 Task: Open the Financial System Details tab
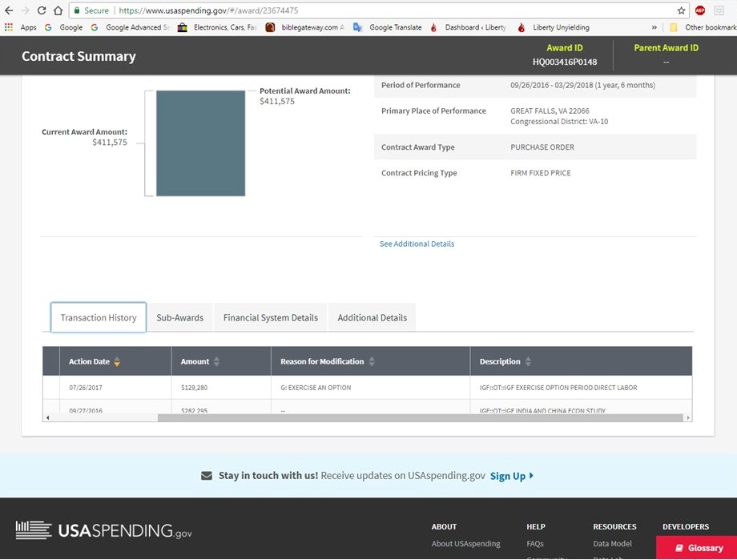(x=271, y=317)
